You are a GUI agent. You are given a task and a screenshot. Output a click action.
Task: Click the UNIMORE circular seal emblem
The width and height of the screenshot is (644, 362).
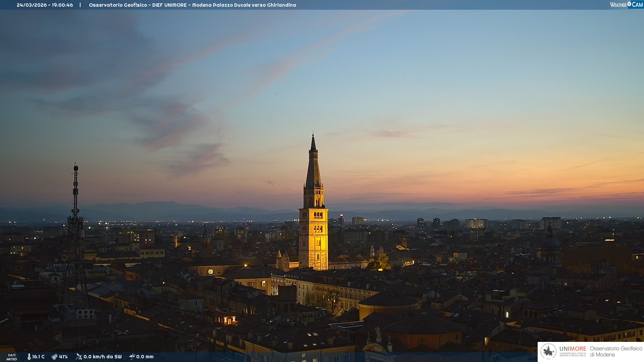coord(548,351)
